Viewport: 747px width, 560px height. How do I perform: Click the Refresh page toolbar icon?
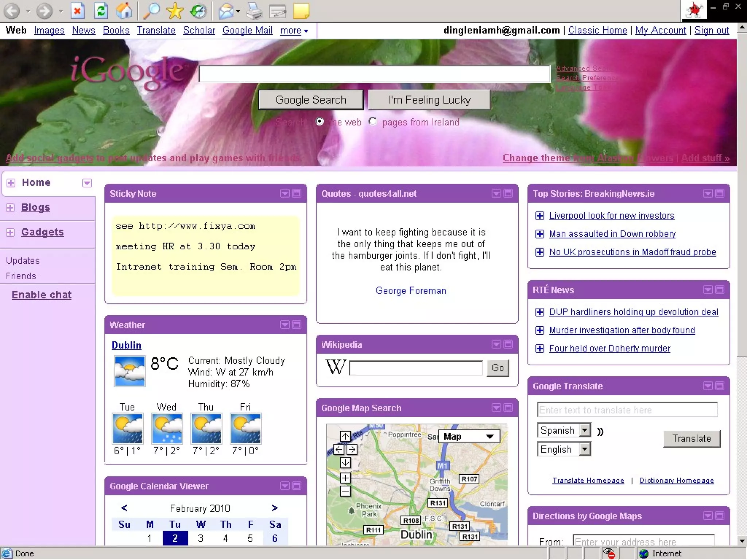[101, 11]
